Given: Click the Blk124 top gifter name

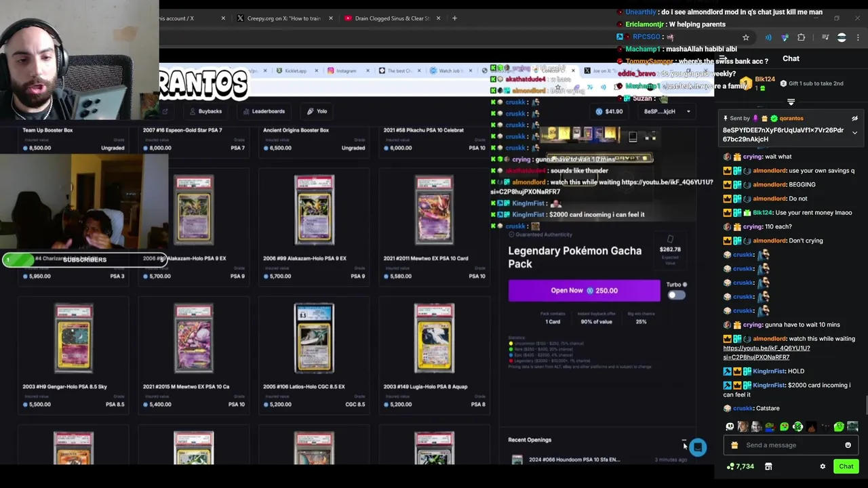Looking at the screenshot, I should tap(765, 79).
